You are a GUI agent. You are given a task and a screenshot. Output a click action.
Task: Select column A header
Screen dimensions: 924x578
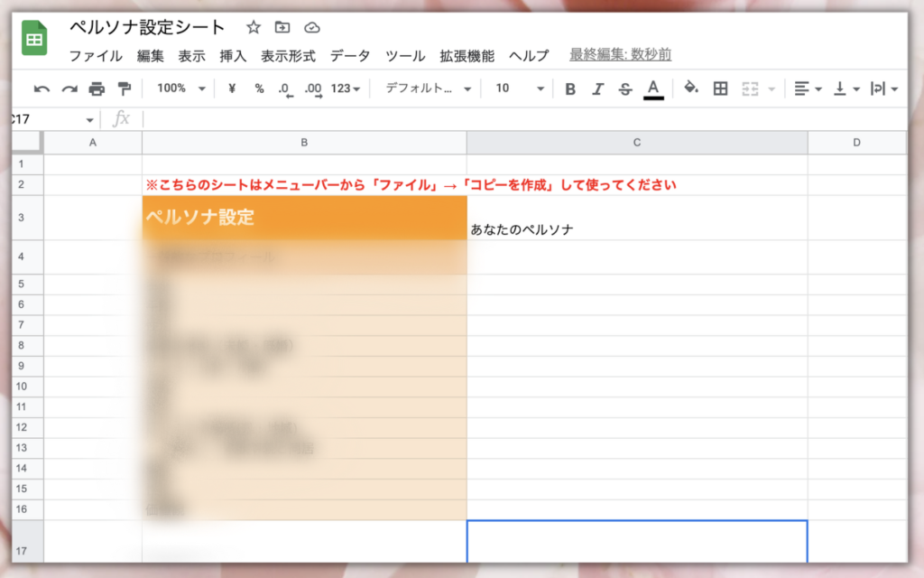click(93, 143)
